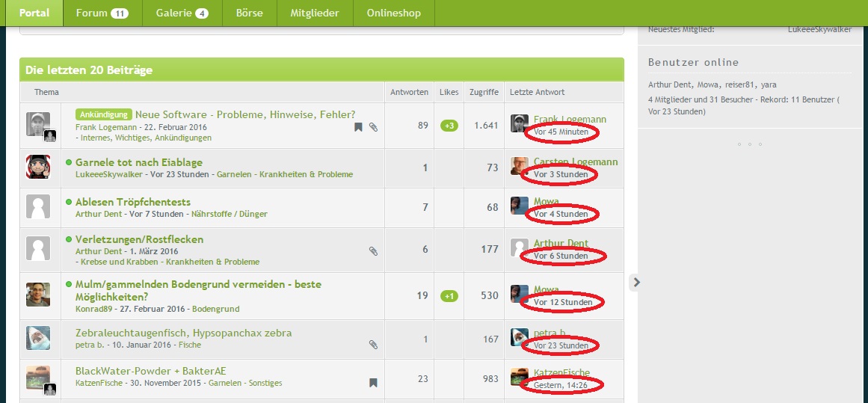Open the Mitglieder page

315,13
